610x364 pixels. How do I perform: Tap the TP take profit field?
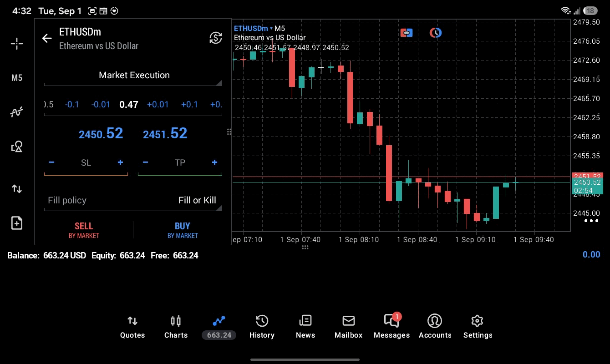[180, 163]
